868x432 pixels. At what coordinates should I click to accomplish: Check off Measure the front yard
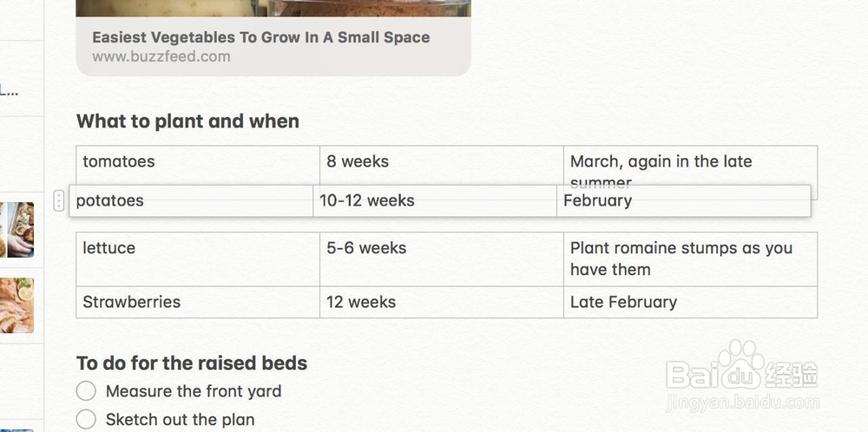coord(86,391)
